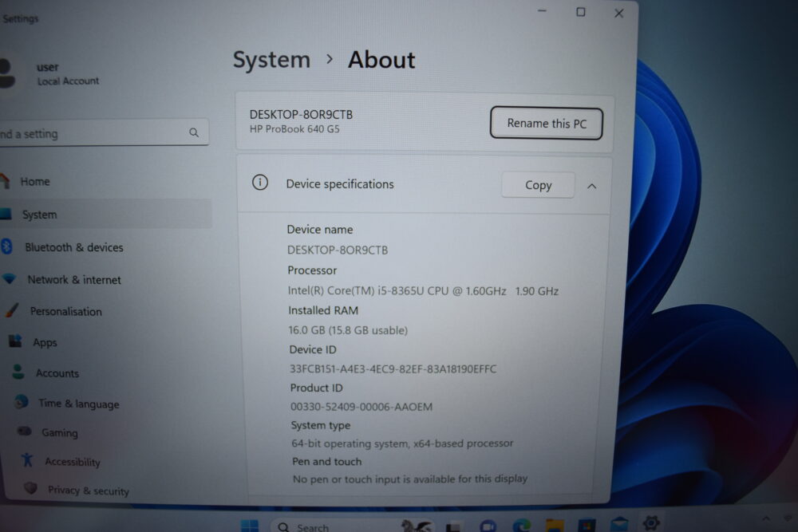This screenshot has width=798, height=532.
Task: Collapse the Device specifications section
Action: point(591,186)
